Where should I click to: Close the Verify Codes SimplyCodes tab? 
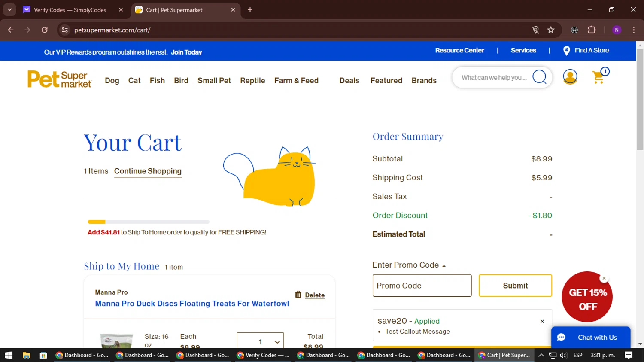[x=121, y=10]
